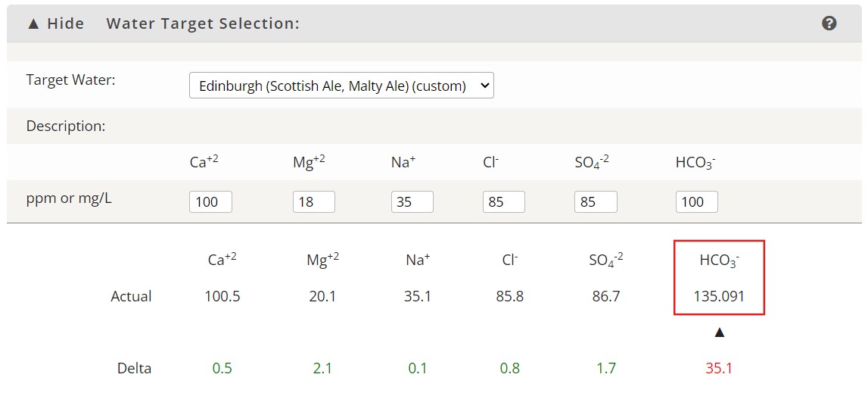Click the SO4-2 target input field

tap(596, 201)
